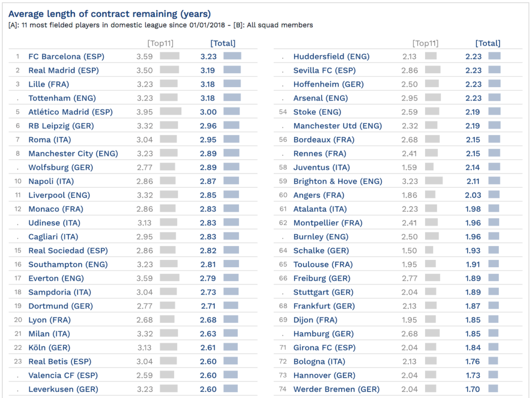Select Arsenal (ENG) in the table
This screenshot has height=398, width=532.
coord(320,98)
